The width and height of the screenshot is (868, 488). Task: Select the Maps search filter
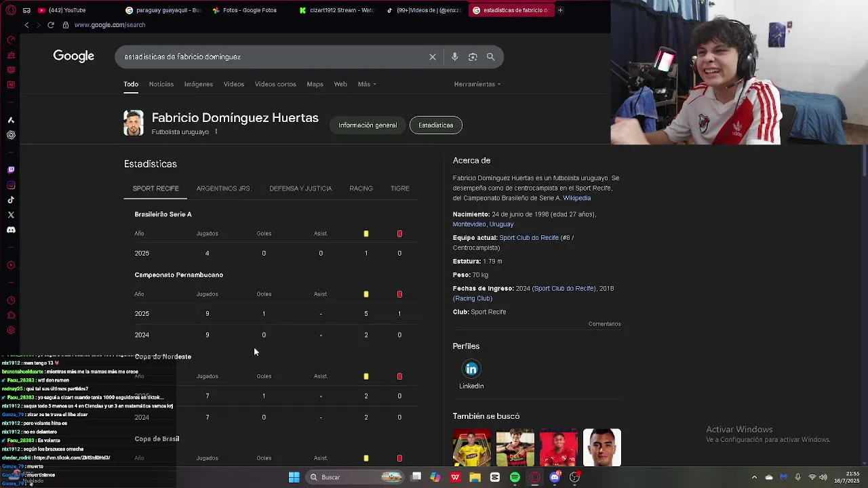pos(315,84)
